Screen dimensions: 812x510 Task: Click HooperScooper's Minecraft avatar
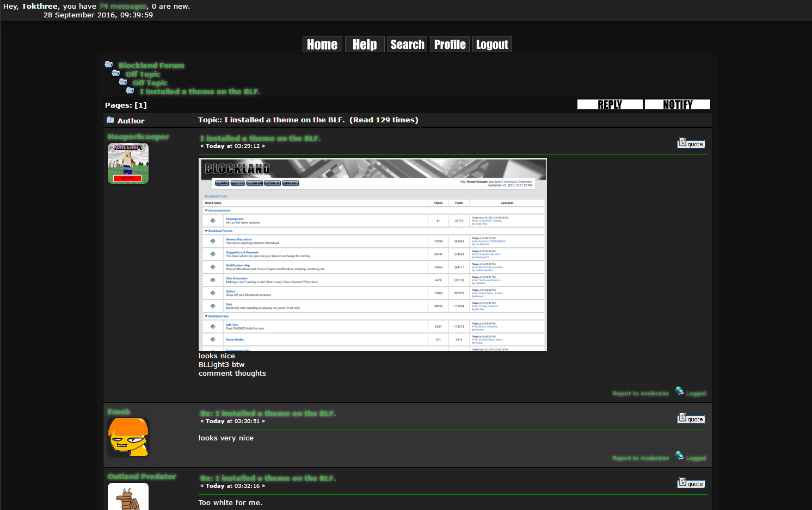(x=128, y=164)
